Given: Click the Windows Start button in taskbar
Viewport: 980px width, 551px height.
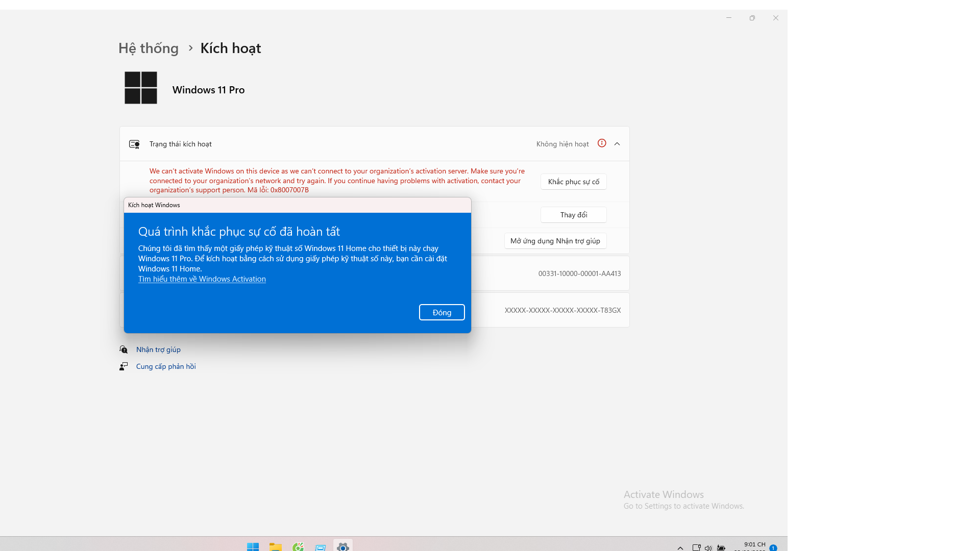Looking at the screenshot, I should (x=253, y=546).
